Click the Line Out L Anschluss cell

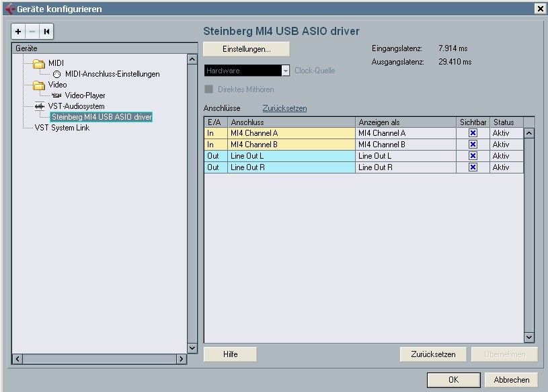291,156
